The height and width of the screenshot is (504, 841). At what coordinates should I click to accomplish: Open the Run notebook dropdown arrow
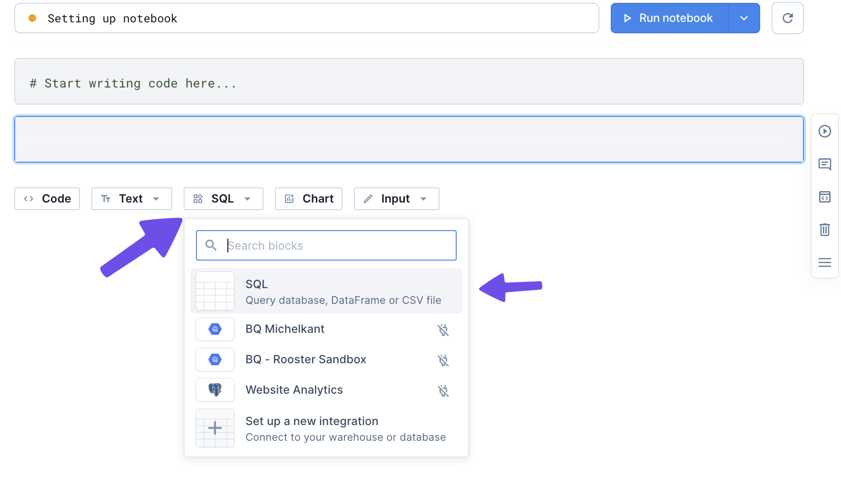[x=744, y=18]
